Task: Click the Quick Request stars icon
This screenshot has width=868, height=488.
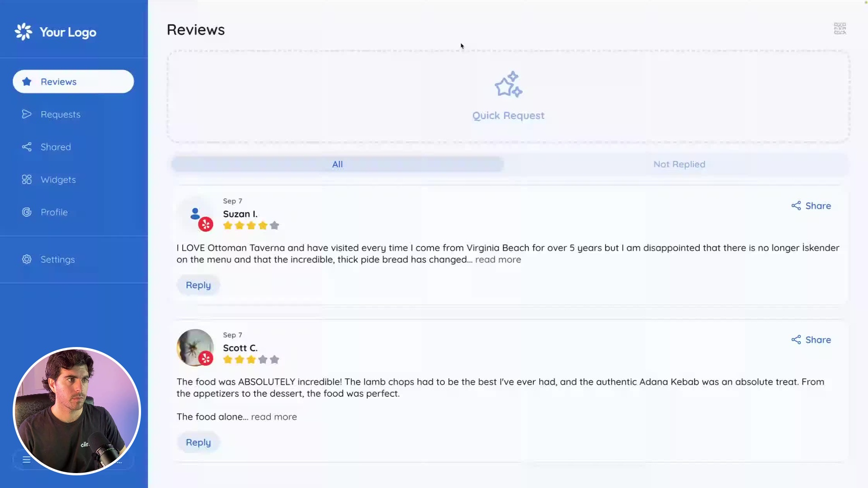Action: coord(508,84)
